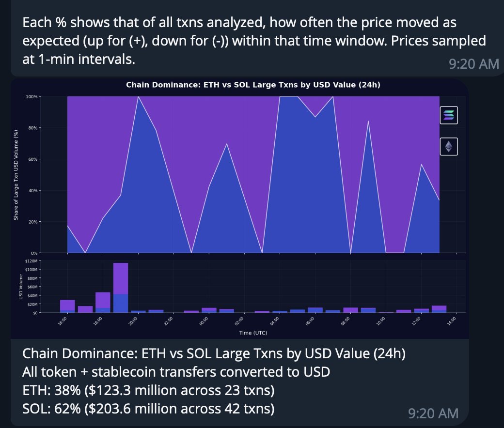Click the $120M label on the volume axis
Image resolution: width=504 pixels, height=428 pixels.
click(31, 261)
